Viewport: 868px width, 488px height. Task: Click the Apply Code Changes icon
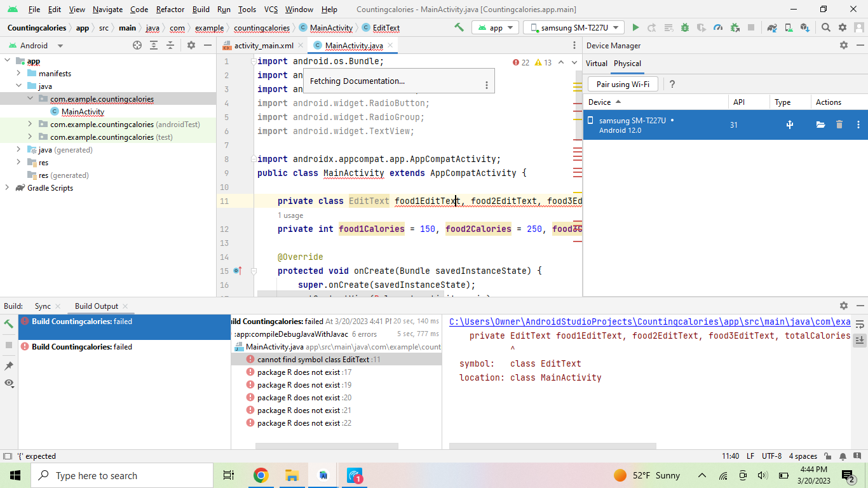(x=668, y=27)
